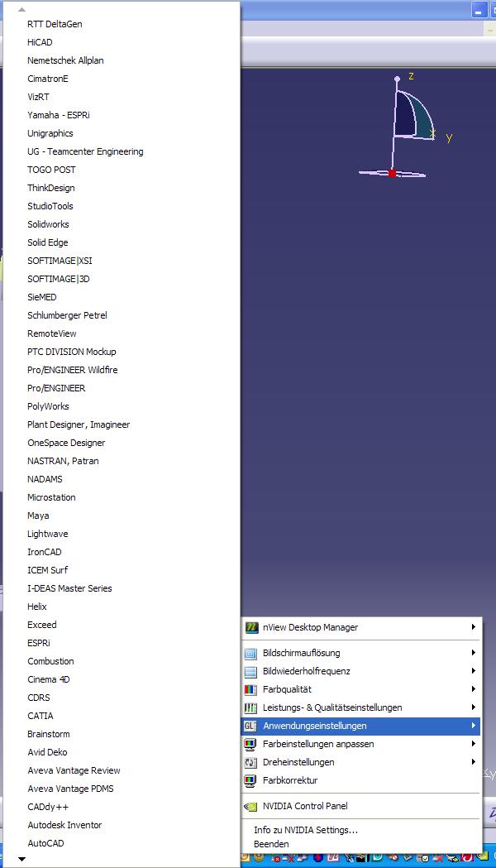This screenshot has height=868, width=496.
Task: Select the Yamaha - ESPRi profile
Action: coord(58,115)
